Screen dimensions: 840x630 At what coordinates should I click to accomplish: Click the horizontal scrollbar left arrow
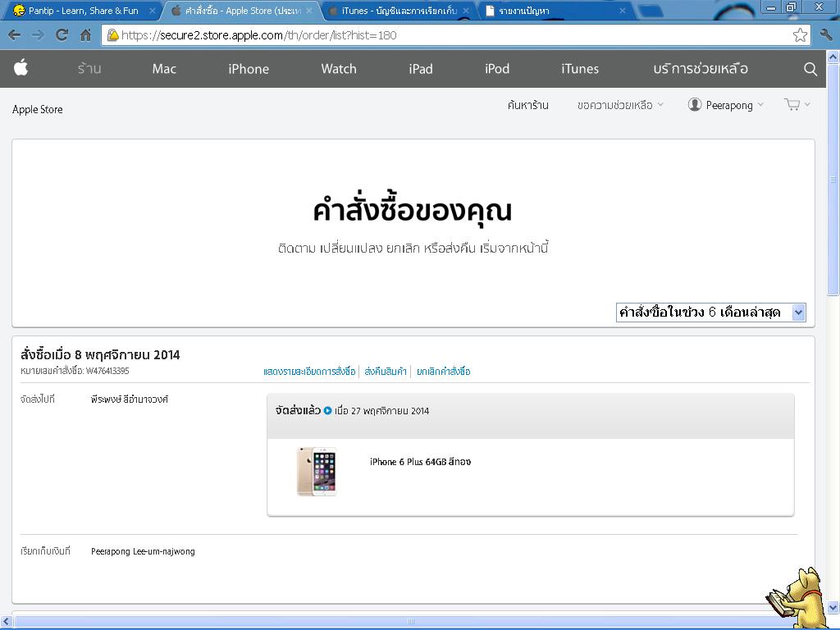click(x=6, y=622)
